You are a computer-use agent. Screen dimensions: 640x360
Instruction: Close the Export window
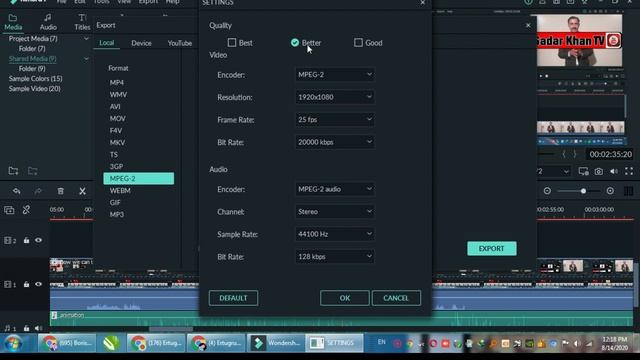tap(528, 25)
